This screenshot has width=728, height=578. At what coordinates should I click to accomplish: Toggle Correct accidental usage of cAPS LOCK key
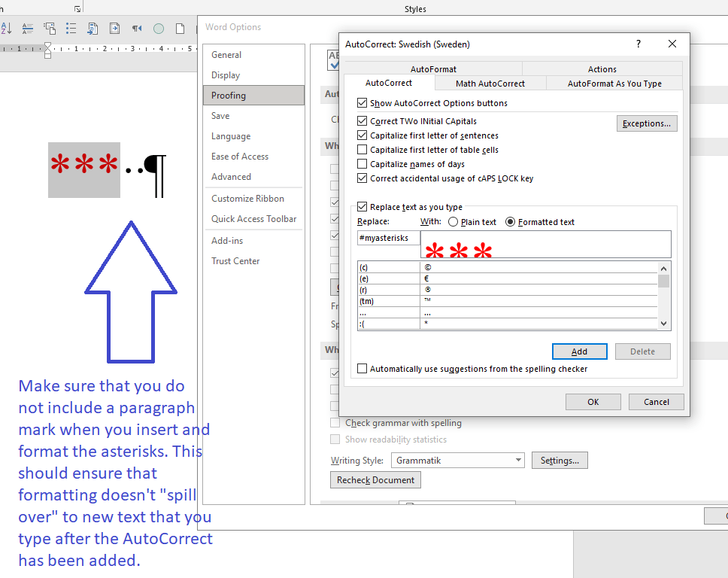[x=362, y=178]
